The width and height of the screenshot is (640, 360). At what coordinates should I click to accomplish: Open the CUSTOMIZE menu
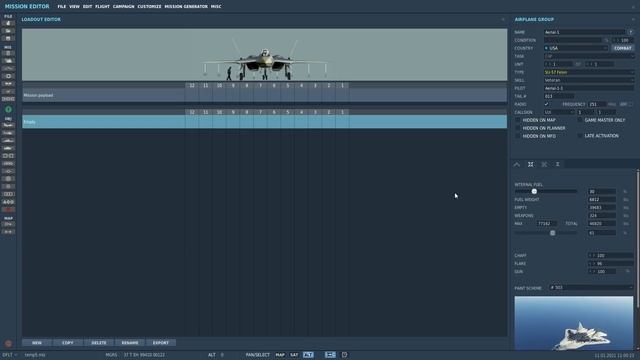149,7
